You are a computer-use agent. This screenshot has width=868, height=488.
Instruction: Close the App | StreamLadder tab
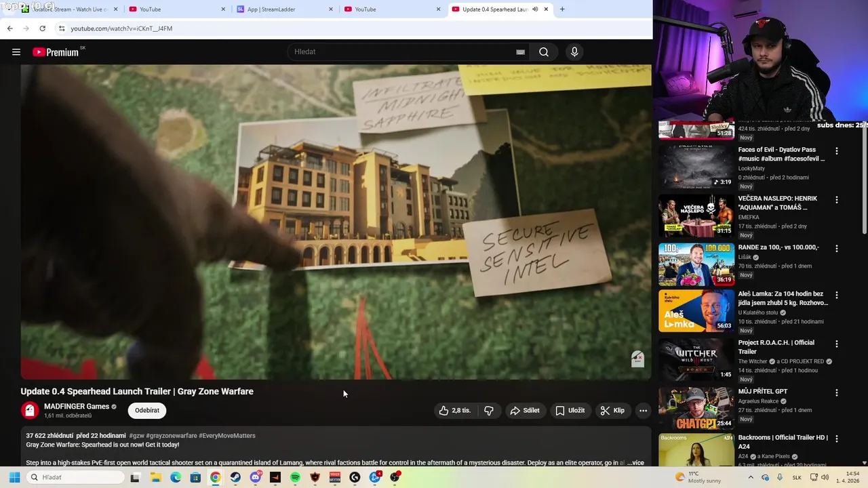click(x=331, y=9)
